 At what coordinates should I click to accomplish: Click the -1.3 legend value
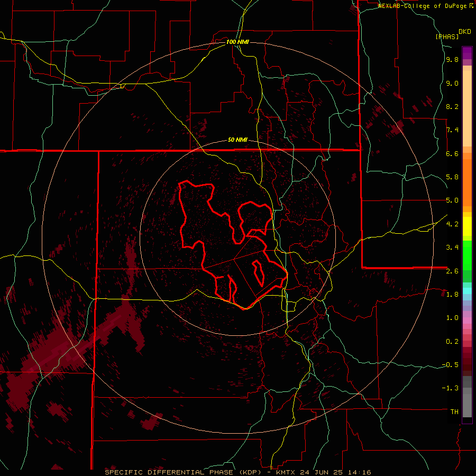coord(450,388)
